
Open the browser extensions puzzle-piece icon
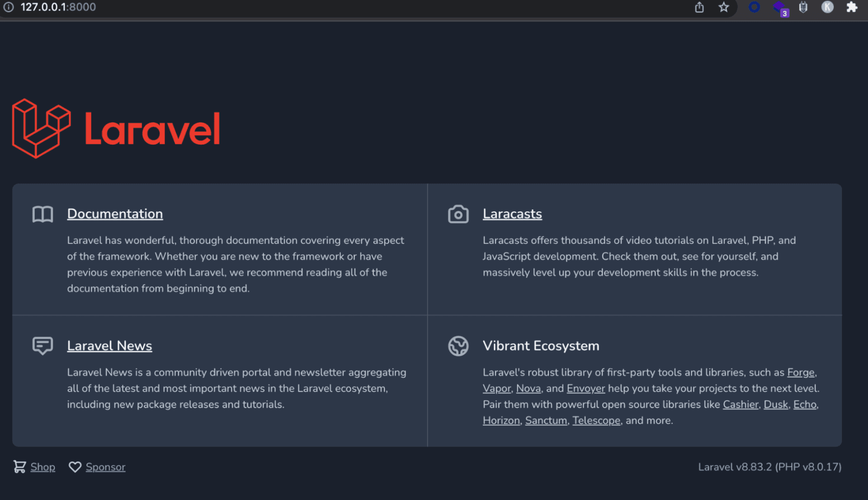point(852,7)
